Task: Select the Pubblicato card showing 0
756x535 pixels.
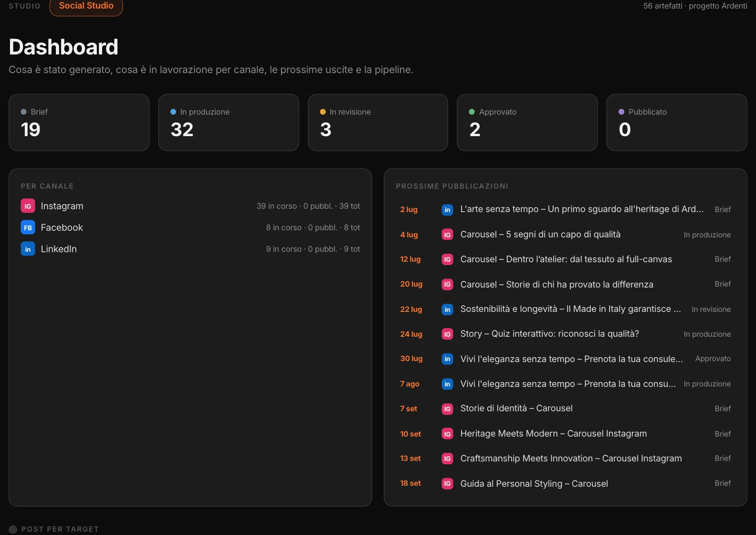Action: [x=677, y=122]
